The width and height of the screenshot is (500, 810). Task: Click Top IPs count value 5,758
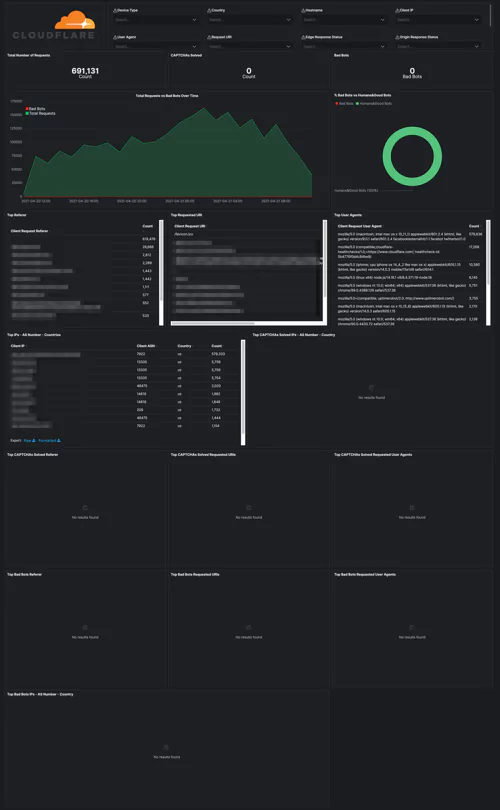(x=216, y=362)
